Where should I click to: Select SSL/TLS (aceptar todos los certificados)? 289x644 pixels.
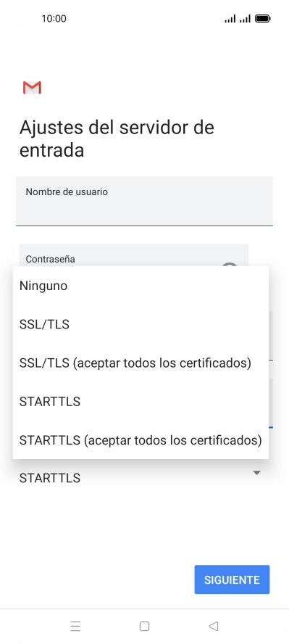point(141,363)
